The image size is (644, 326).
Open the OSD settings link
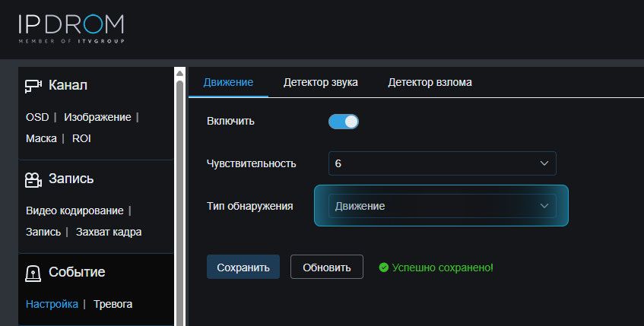pyautogui.click(x=37, y=117)
